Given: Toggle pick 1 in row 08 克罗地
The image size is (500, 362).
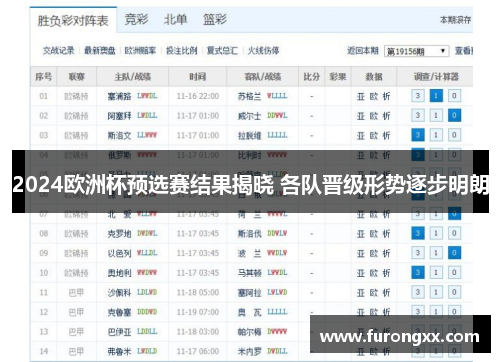Looking at the screenshot, I should click(436, 233).
